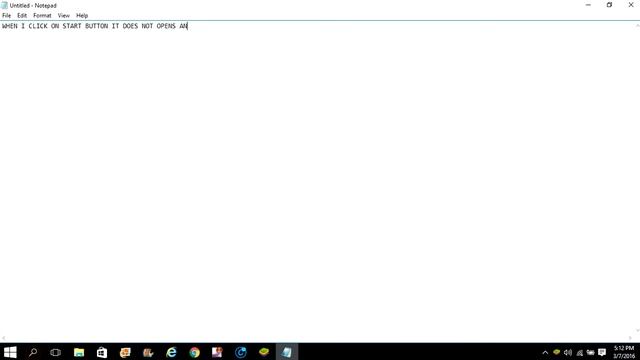
Task: Launch File Explorer from taskbar
Action: (79, 352)
